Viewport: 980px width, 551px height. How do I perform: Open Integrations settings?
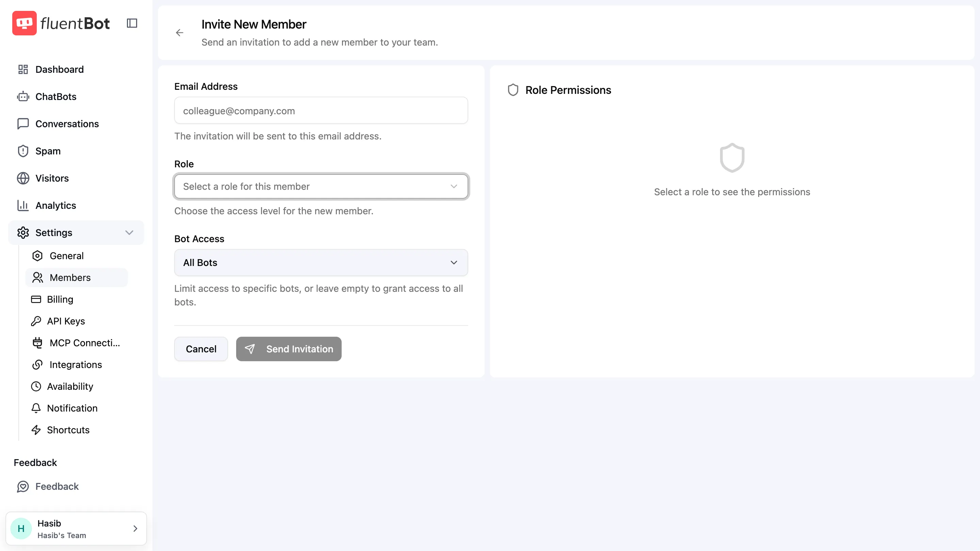[x=77, y=365]
